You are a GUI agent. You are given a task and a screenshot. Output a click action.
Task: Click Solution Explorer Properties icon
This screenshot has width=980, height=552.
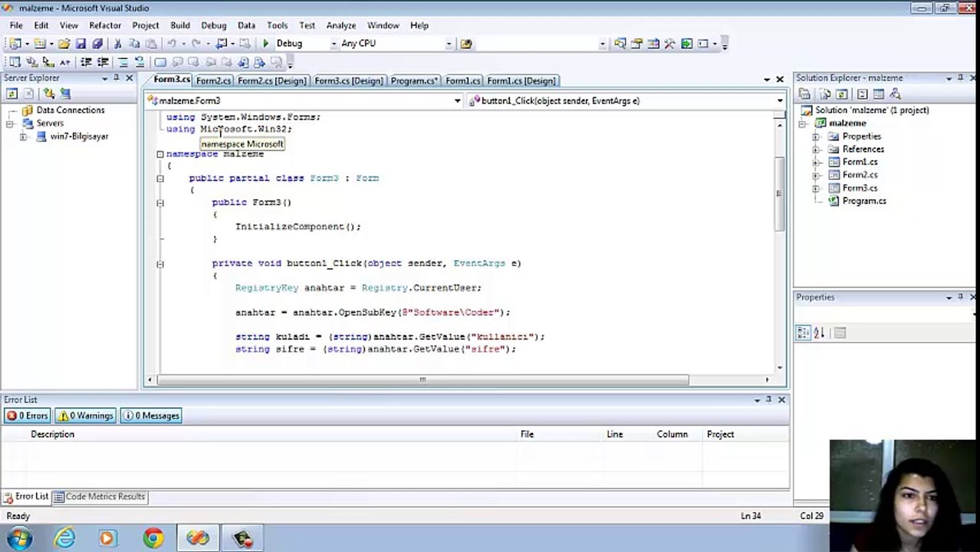(x=804, y=94)
